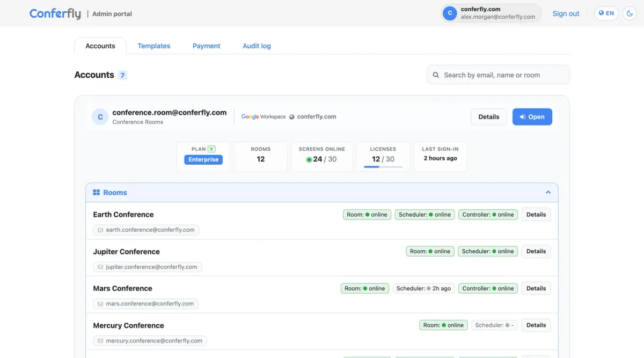The image size is (644, 358).
Task: Click the blue Open button
Action: (x=532, y=116)
